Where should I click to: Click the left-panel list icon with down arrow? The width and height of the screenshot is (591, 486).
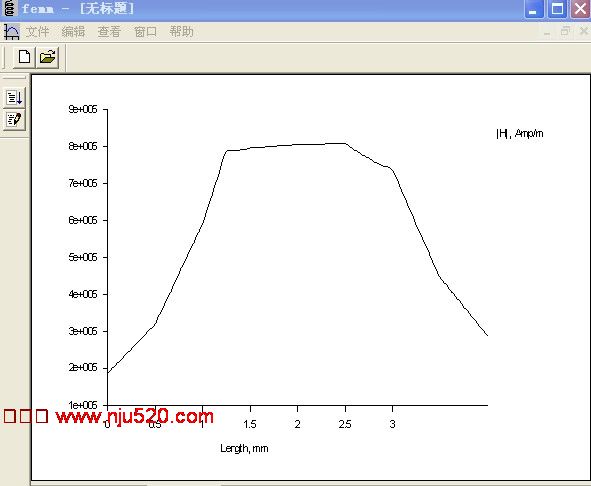click(x=14, y=97)
